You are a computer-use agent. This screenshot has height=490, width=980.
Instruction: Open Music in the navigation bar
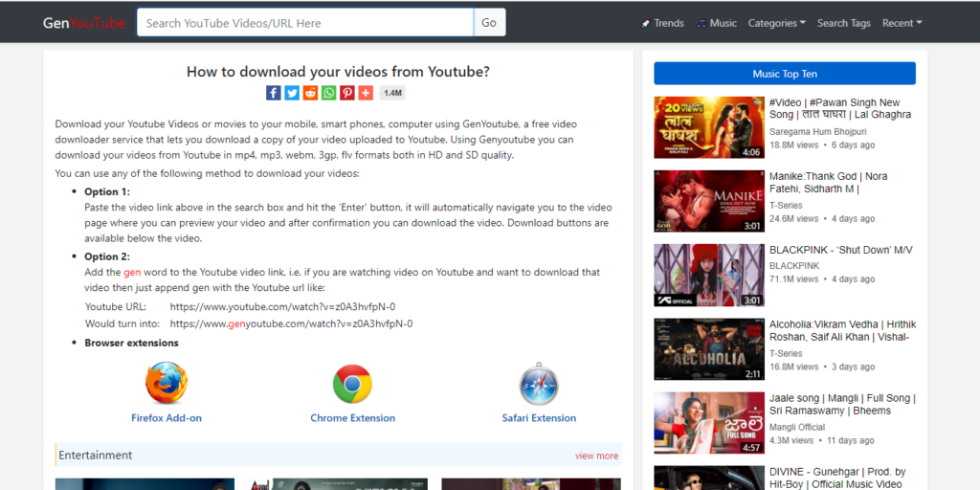[x=717, y=23]
